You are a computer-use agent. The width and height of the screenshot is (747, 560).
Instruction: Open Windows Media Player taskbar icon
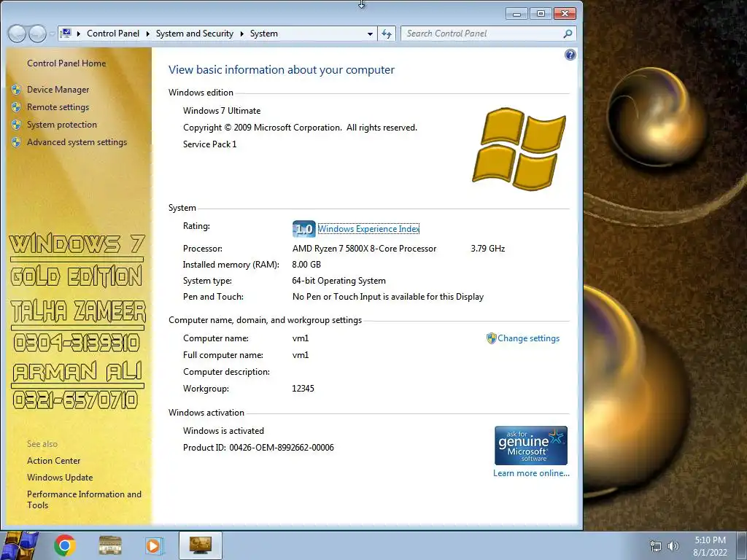(x=155, y=545)
